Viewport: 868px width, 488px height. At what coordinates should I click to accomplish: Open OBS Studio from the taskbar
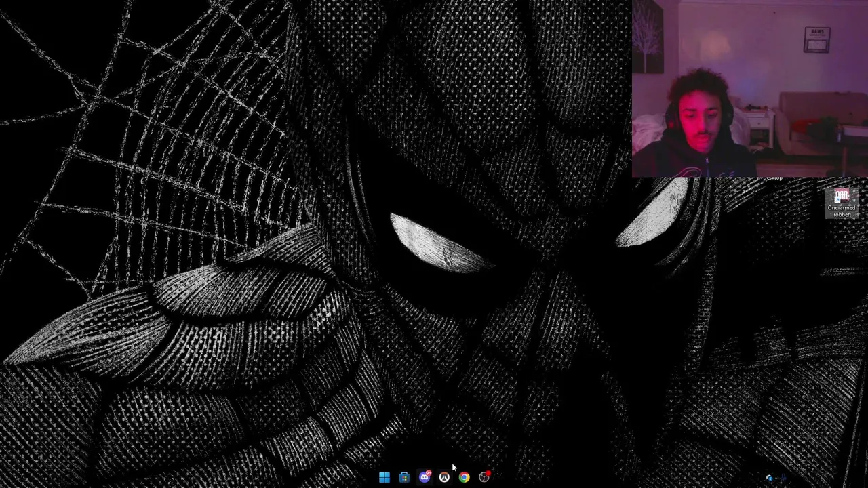(484, 477)
